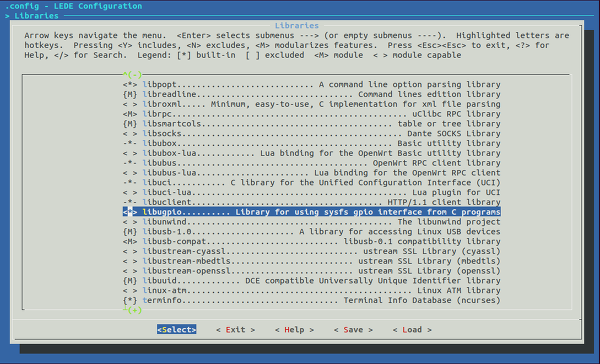
Task: Toggle the libroxml selection marker
Action: tap(130, 104)
